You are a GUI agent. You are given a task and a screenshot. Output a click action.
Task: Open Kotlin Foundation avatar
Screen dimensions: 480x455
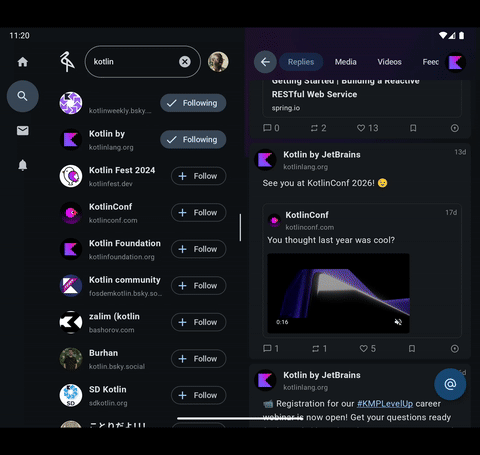[71, 249]
